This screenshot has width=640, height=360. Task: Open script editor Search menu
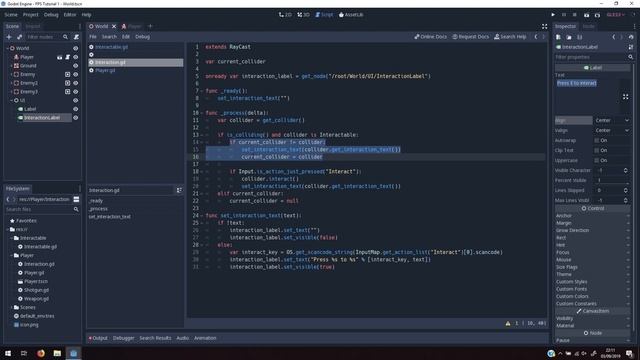[x=109, y=37]
